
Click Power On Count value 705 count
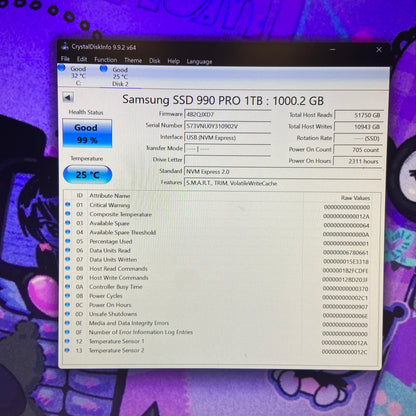pyautogui.click(x=358, y=150)
